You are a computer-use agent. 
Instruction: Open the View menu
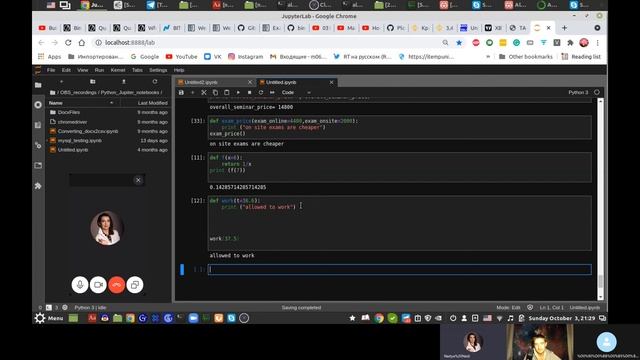[83, 70]
